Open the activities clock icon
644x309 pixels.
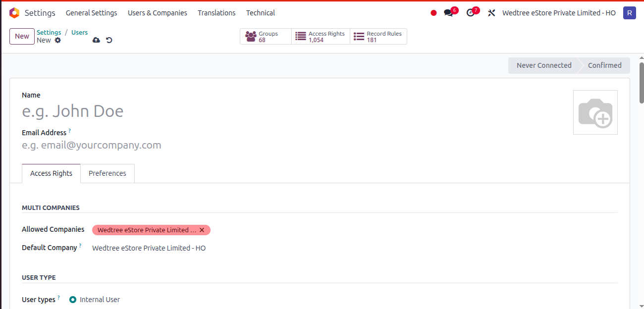(471, 13)
